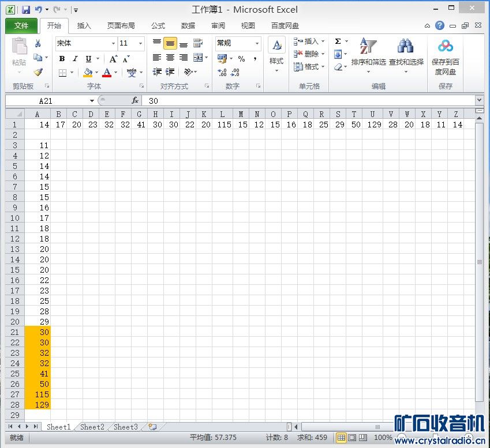
Task: Open the 样式 styles gallery
Action: 276,54
